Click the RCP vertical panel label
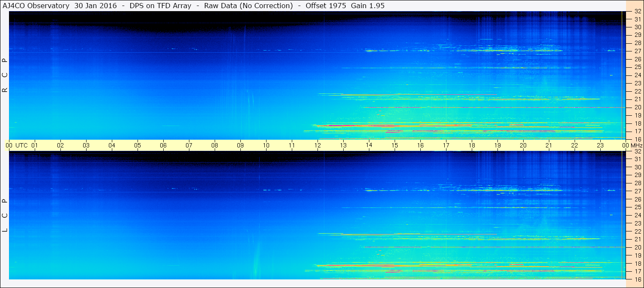 click(5, 75)
